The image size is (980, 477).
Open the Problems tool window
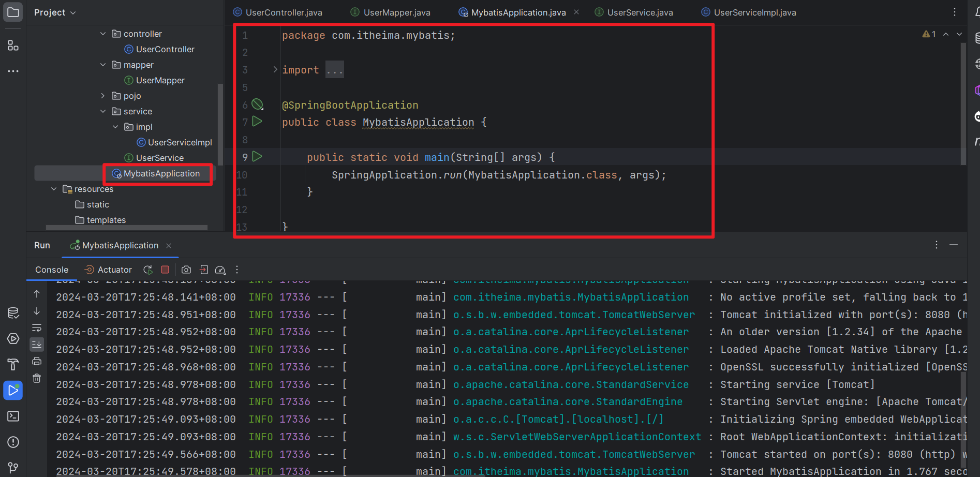(13, 442)
